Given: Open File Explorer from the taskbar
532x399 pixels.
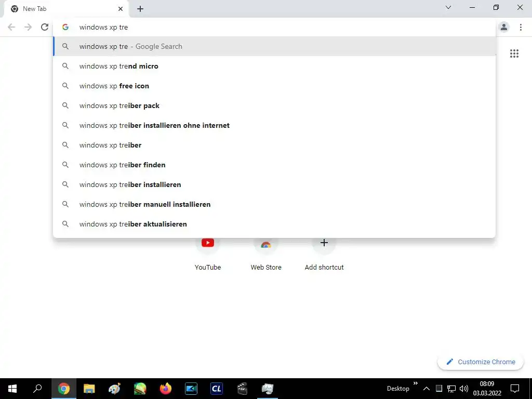Looking at the screenshot, I should click(x=89, y=389).
